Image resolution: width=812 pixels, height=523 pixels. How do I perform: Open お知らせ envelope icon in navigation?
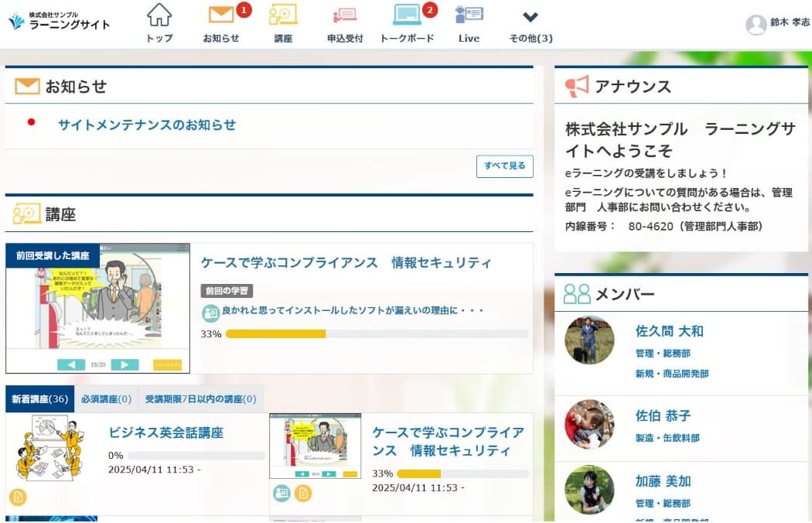221,15
